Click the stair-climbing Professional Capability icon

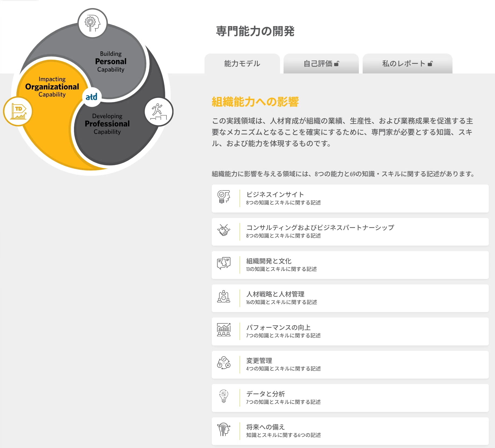(x=159, y=111)
